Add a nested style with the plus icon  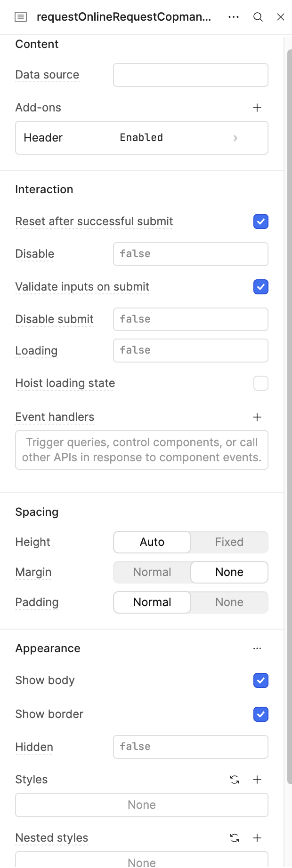click(x=257, y=838)
